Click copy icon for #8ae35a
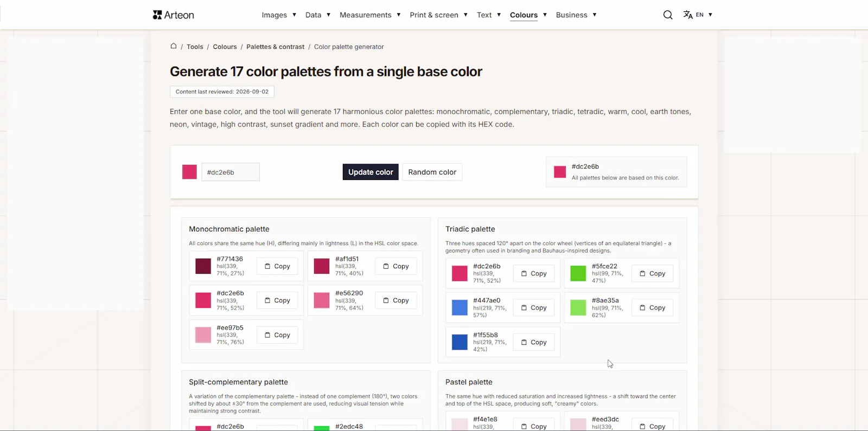The image size is (868, 431). pyautogui.click(x=643, y=307)
